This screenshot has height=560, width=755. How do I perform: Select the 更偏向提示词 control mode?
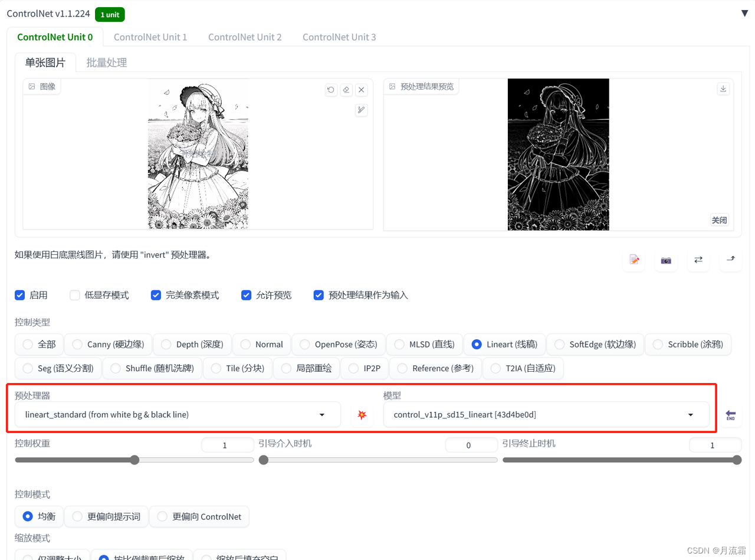[106, 516]
